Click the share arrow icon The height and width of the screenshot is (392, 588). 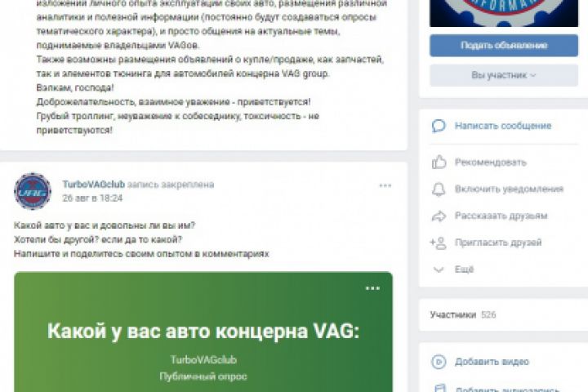tap(439, 216)
